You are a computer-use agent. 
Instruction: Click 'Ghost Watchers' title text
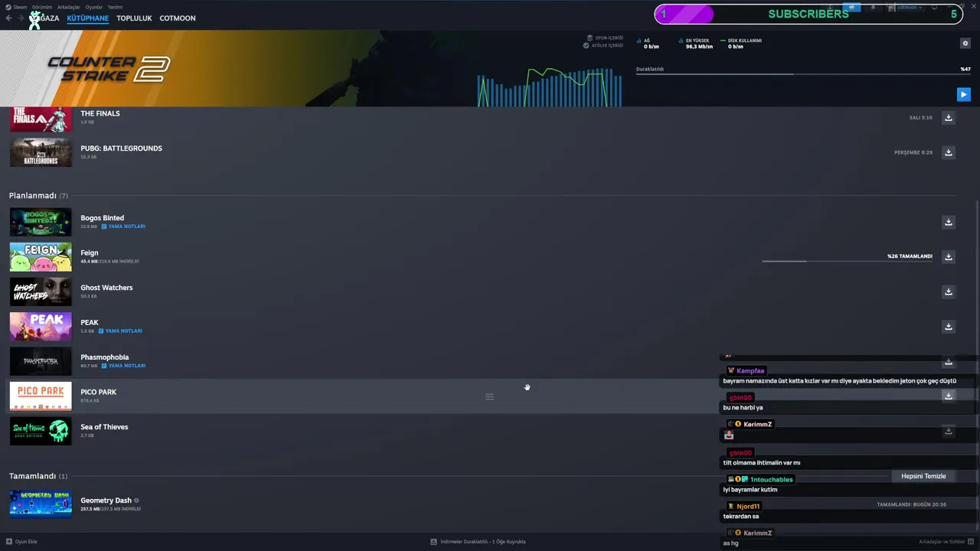coord(106,288)
